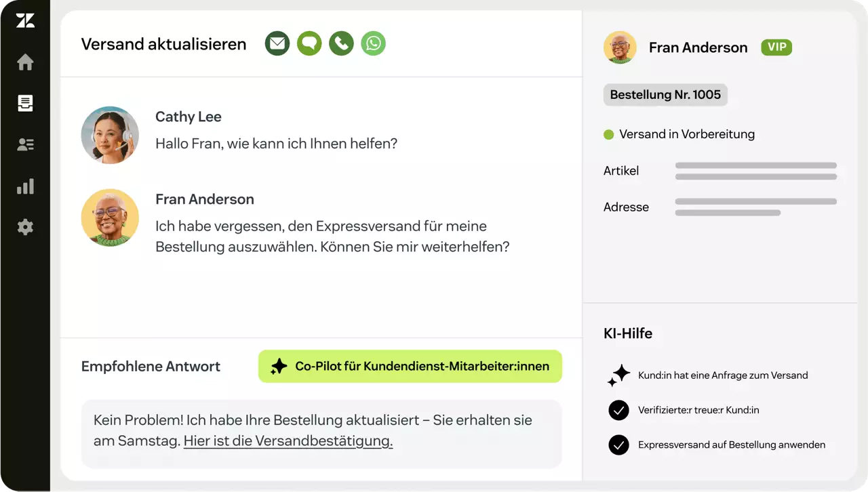This screenshot has width=868, height=492.
Task: Click Fran Anderson's profile photo in the customer panel
Action: point(620,47)
